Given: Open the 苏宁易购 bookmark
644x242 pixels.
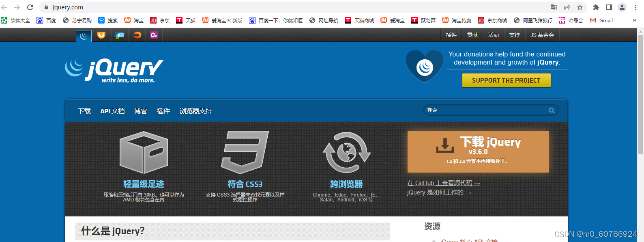Looking at the screenshot, I should tap(77, 20).
